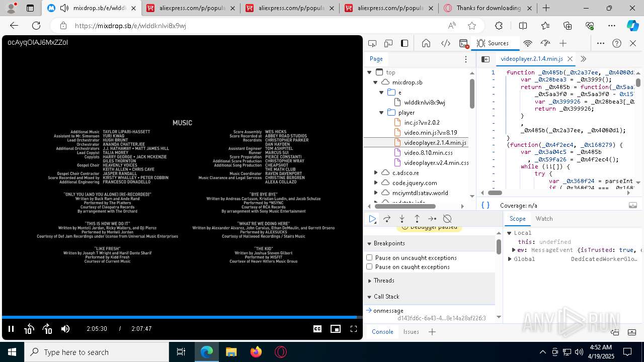Image resolution: width=644 pixels, height=362 pixels.
Task: Open DevTools help icon
Action: [x=617, y=43]
